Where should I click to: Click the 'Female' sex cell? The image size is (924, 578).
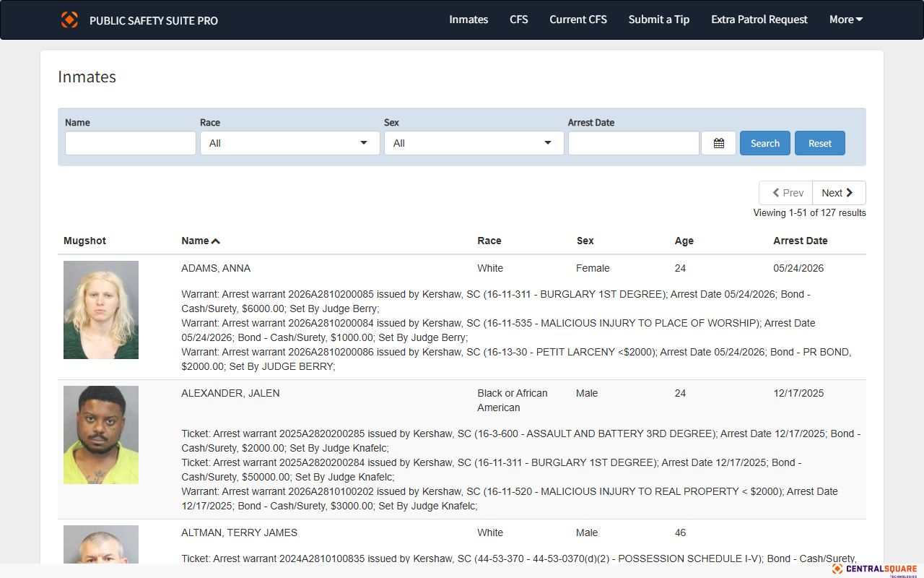click(x=593, y=268)
